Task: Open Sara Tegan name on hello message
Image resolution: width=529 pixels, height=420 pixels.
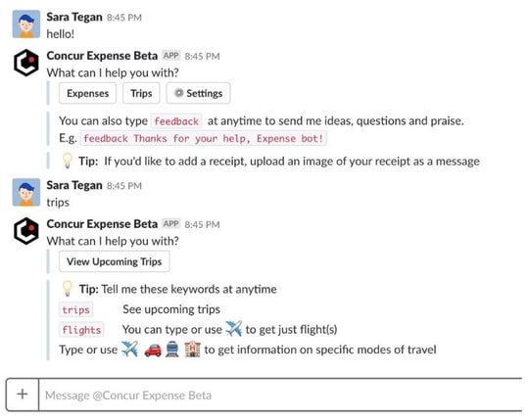Action: (74, 18)
